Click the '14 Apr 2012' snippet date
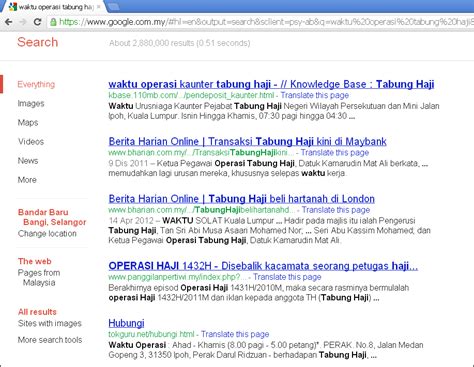This screenshot has height=367, width=474. (x=131, y=221)
